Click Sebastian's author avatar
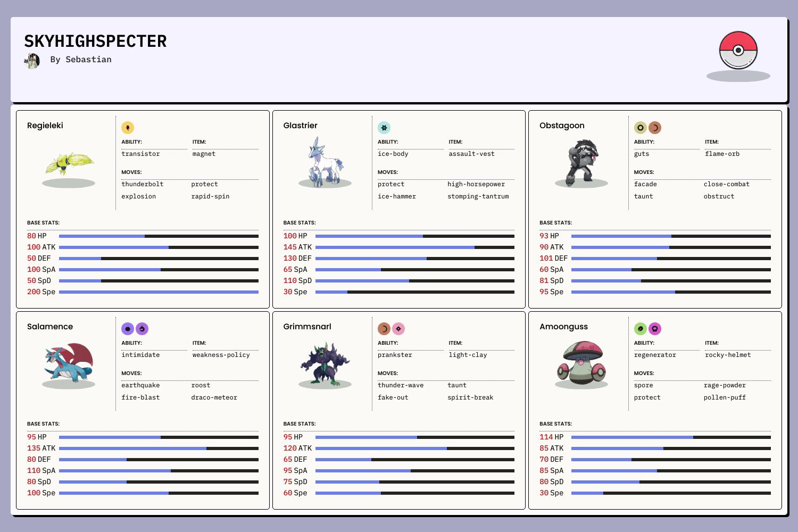Screen dimensions: 798x532 click(x=32, y=61)
